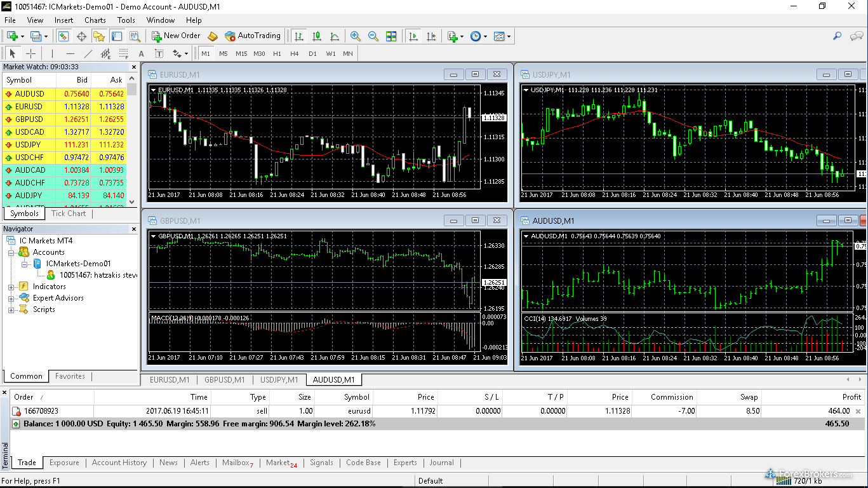Open MetaEditor with the yellow book icon
Screen dimensions: 868x488
tap(213, 36)
